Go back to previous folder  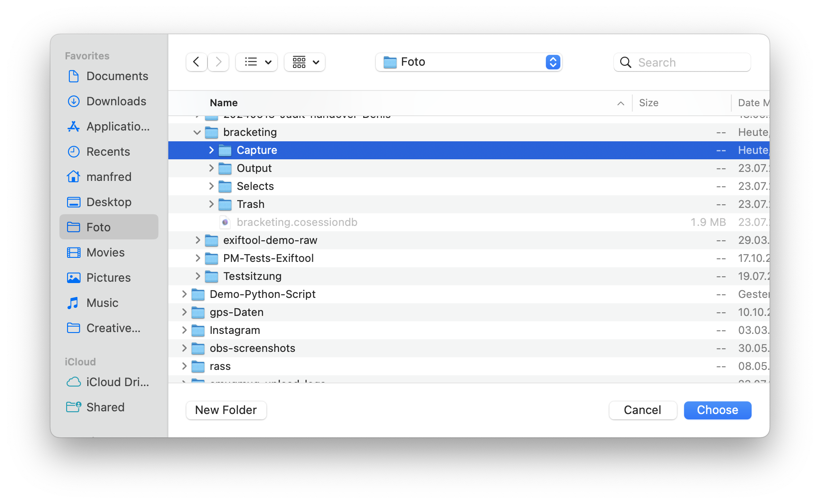point(197,62)
